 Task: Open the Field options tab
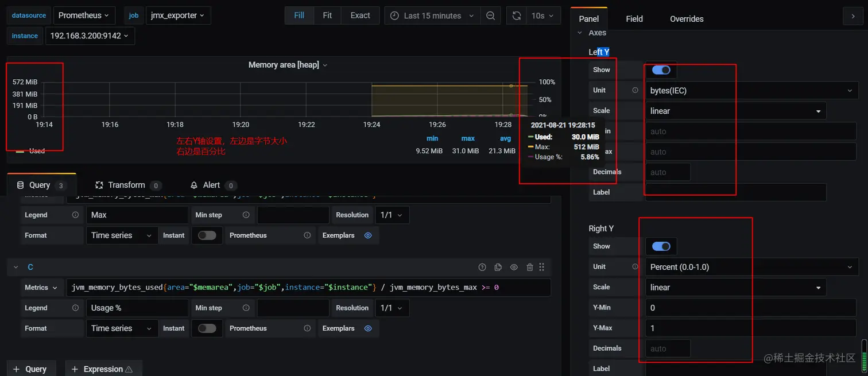tap(634, 19)
